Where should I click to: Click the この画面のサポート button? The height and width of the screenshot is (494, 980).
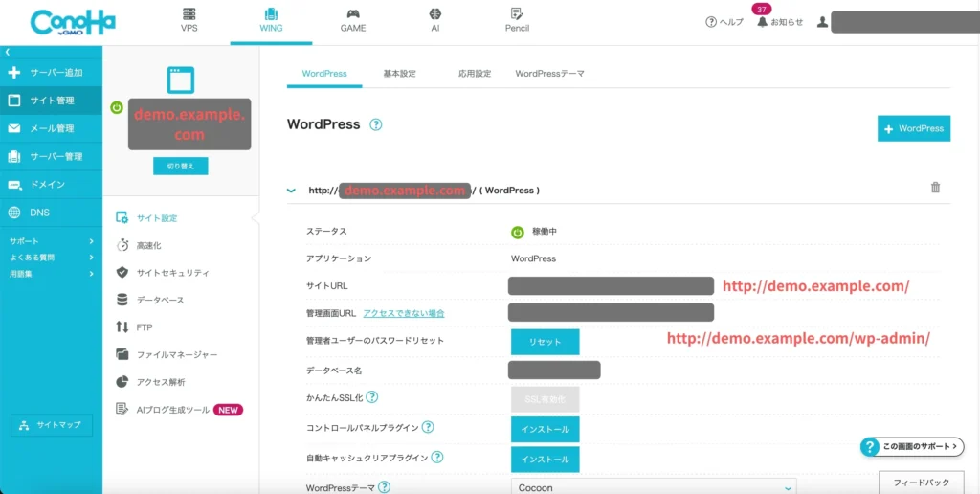(912, 446)
